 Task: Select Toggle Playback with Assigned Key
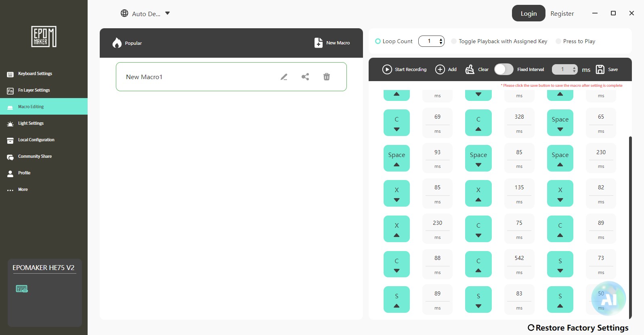coord(454,41)
